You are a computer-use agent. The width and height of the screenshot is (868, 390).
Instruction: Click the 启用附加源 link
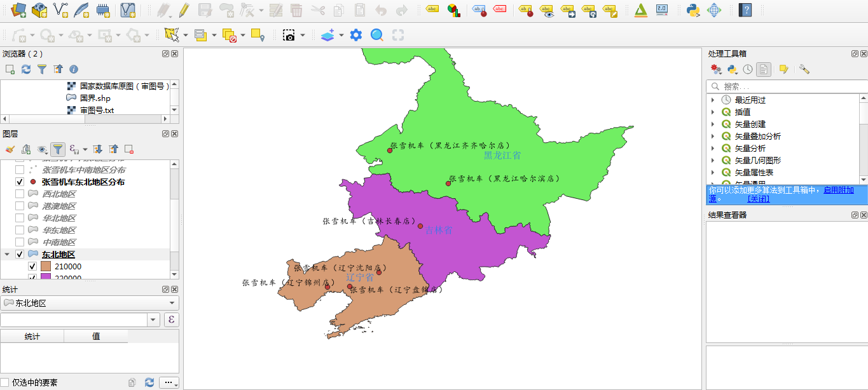pyautogui.click(x=838, y=190)
